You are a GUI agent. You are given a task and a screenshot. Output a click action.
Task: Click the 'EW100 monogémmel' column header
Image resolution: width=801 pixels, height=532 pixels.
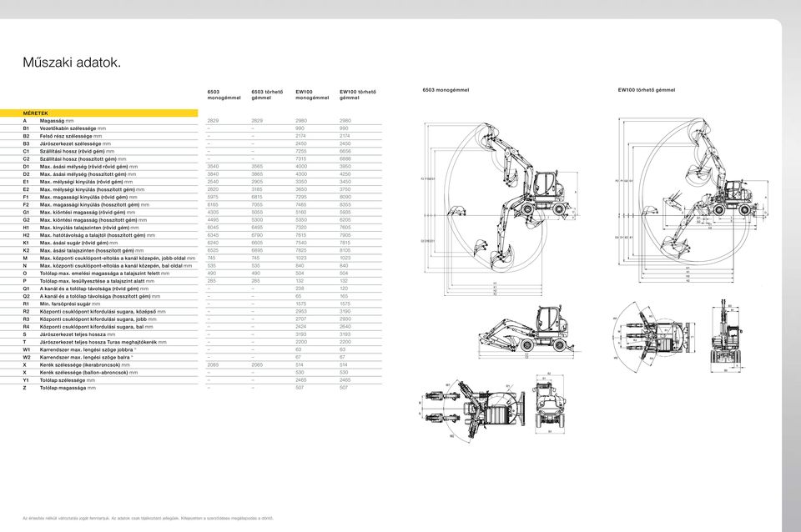tap(312, 94)
